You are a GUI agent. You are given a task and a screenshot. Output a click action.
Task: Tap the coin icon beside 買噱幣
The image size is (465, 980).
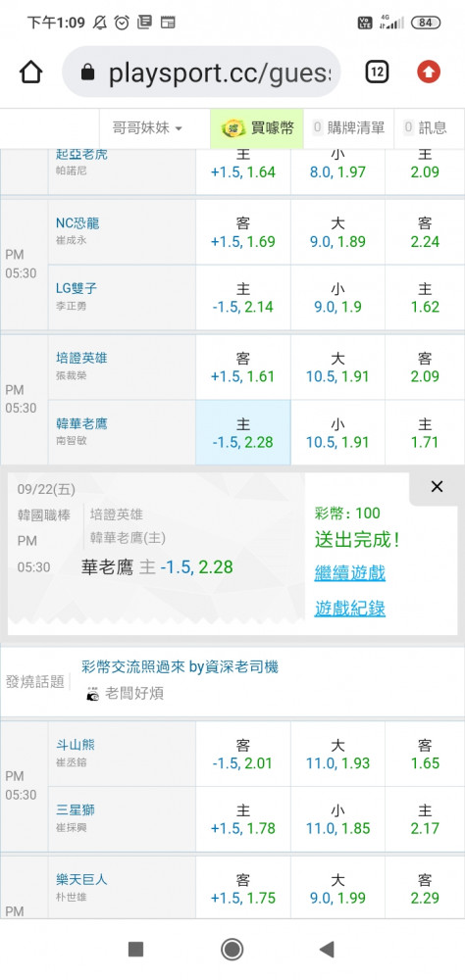[x=233, y=128]
